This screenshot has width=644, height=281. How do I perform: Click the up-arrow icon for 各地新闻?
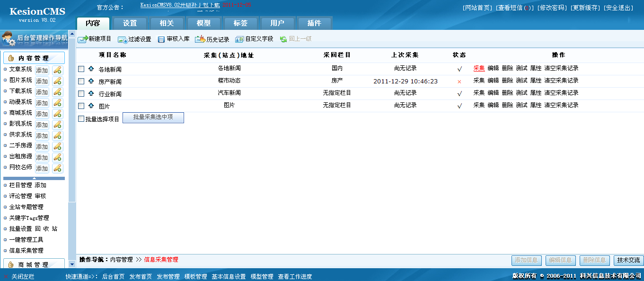(x=91, y=69)
